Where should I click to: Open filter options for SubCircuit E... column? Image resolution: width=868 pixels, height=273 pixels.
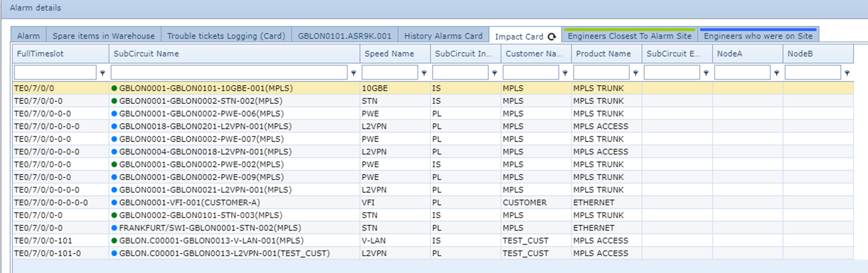(706, 73)
